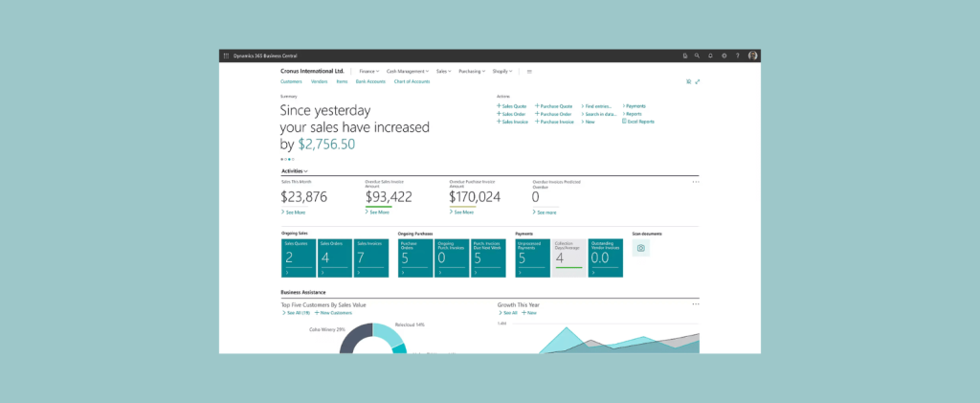This screenshot has width=980, height=403.
Task: Open the Excel Reports action
Action: [x=639, y=122]
